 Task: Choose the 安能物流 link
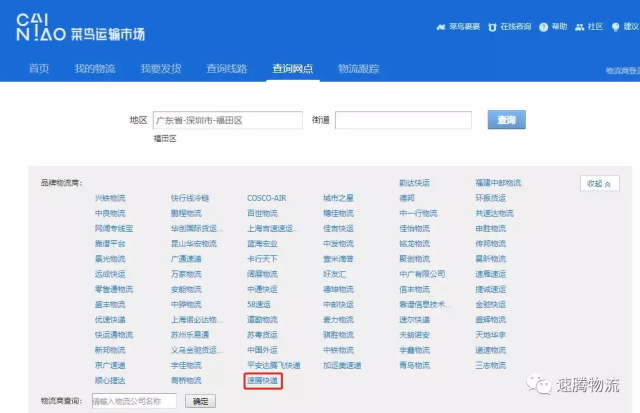pos(186,289)
